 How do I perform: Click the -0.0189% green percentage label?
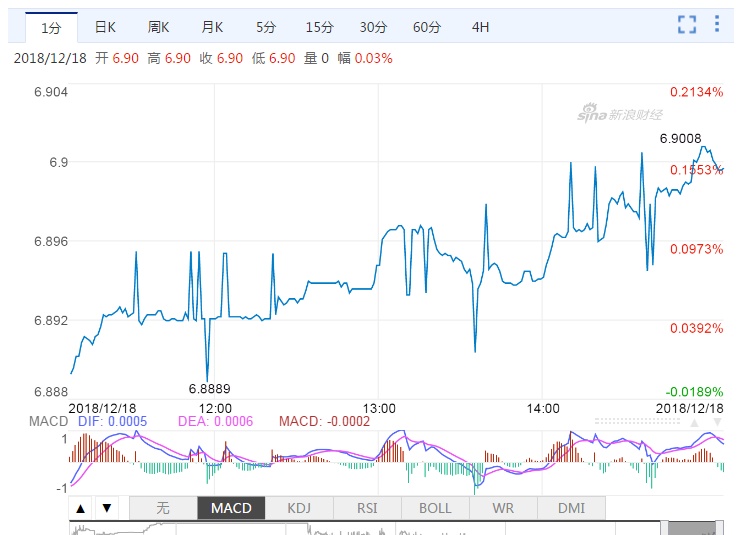(x=695, y=392)
